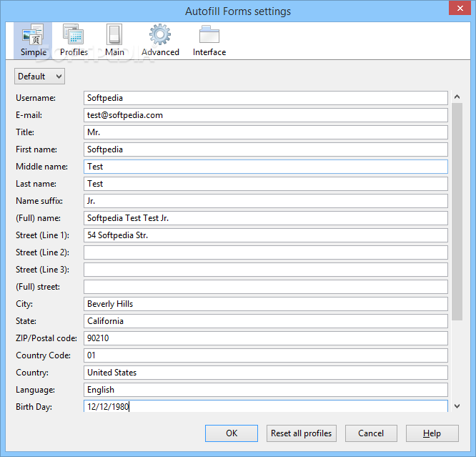Click the Country field with United States
The width and height of the screenshot is (476, 457).
tap(266, 373)
